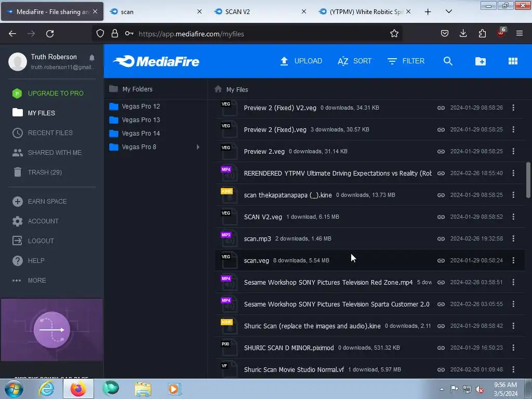Screen dimensions: 532x399
Task: Click taskbar volume muted icon
Action: (x=480, y=389)
